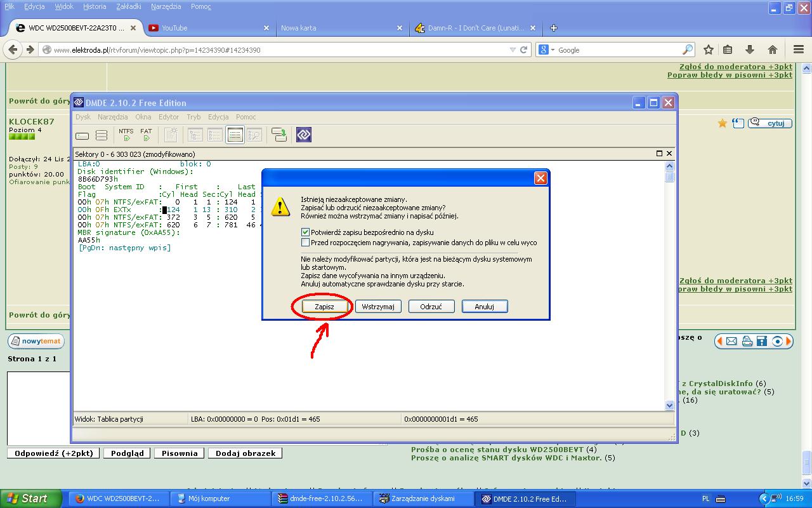This screenshot has width=812, height=508.
Task: Click the Pisownia button
Action: 180,453
